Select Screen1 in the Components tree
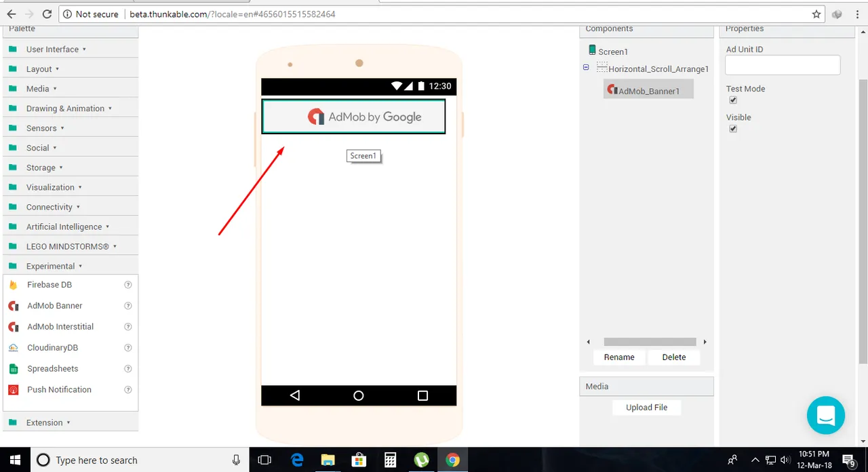 tap(613, 52)
